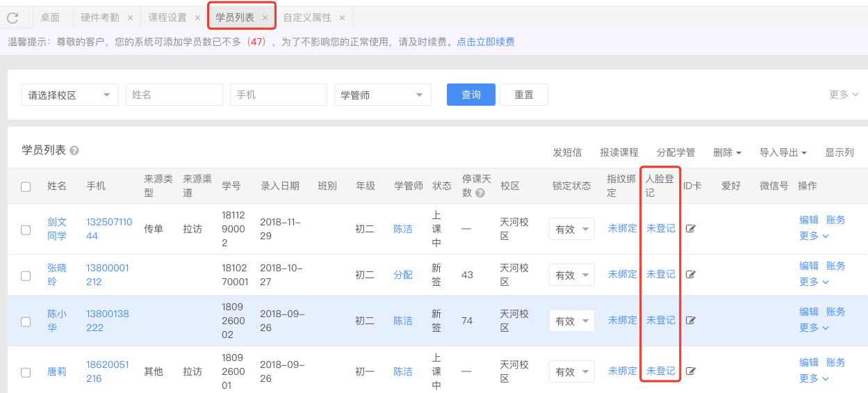Open the 学管师 filter dropdown

click(x=383, y=95)
